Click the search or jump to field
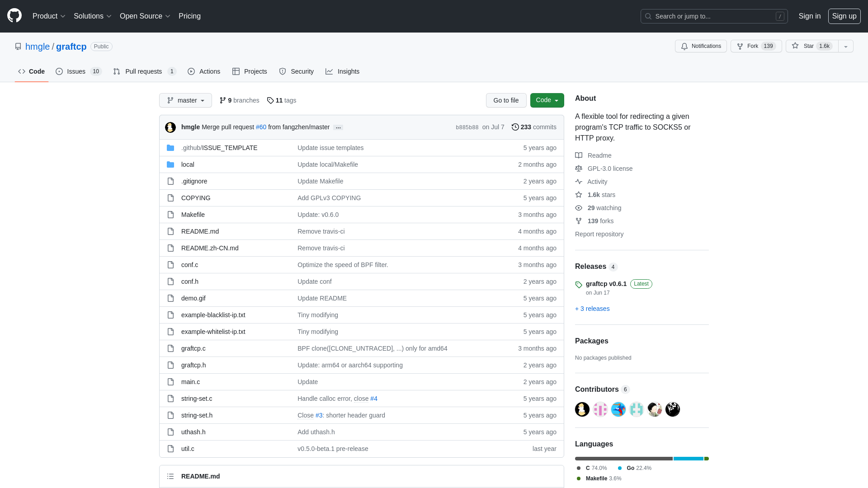868x488 pixels. click(714, 16)
